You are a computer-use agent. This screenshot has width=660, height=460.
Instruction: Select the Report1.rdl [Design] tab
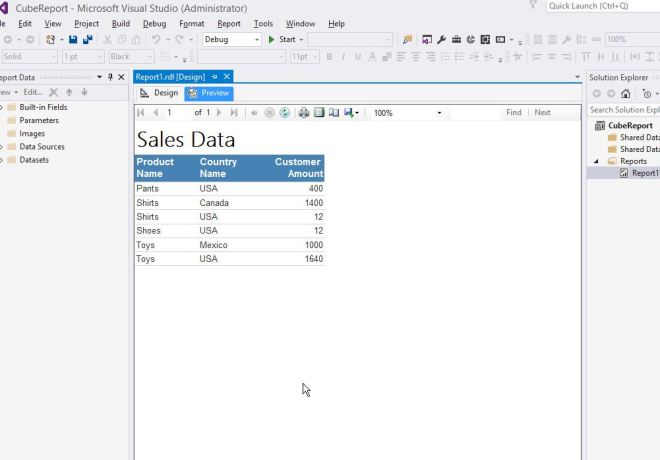170,77
